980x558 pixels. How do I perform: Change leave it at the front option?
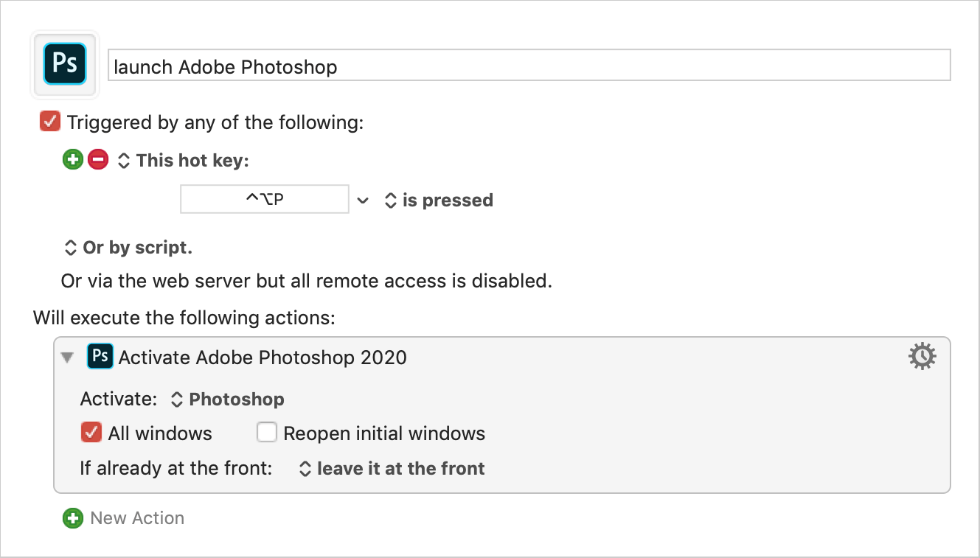(x=392, y=469)
